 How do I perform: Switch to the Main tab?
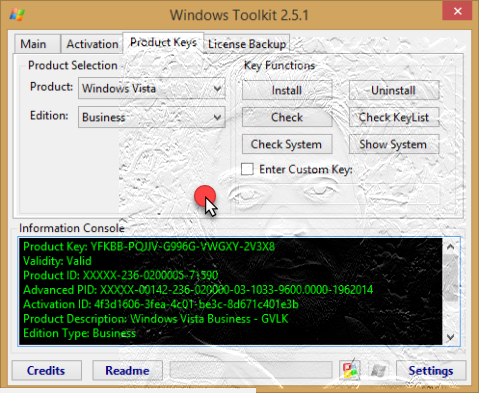(x=37, y=44)
